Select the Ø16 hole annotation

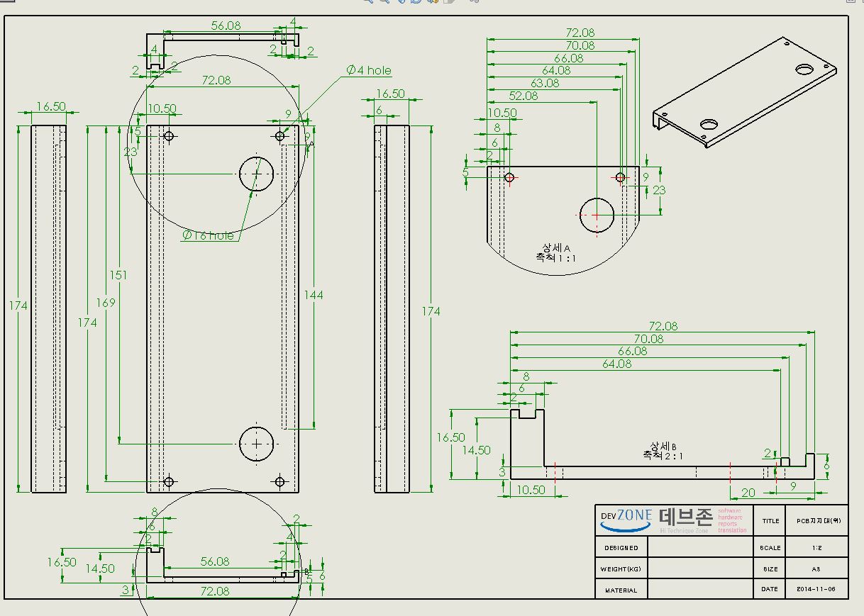[208, 235]
